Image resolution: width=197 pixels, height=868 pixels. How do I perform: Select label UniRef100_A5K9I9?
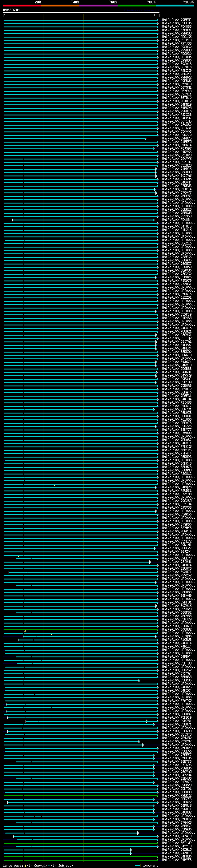[x=177, y=717]
